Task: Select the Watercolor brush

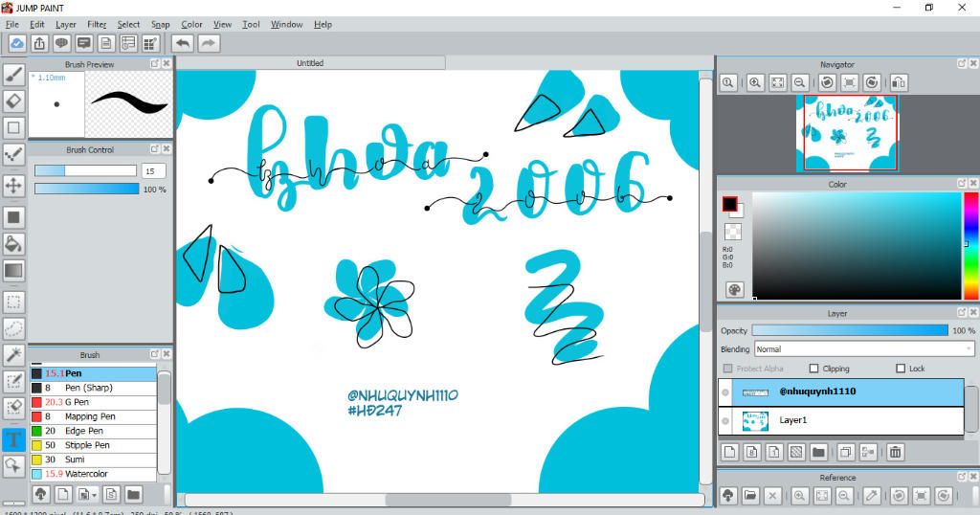Action: coord(94,474)
